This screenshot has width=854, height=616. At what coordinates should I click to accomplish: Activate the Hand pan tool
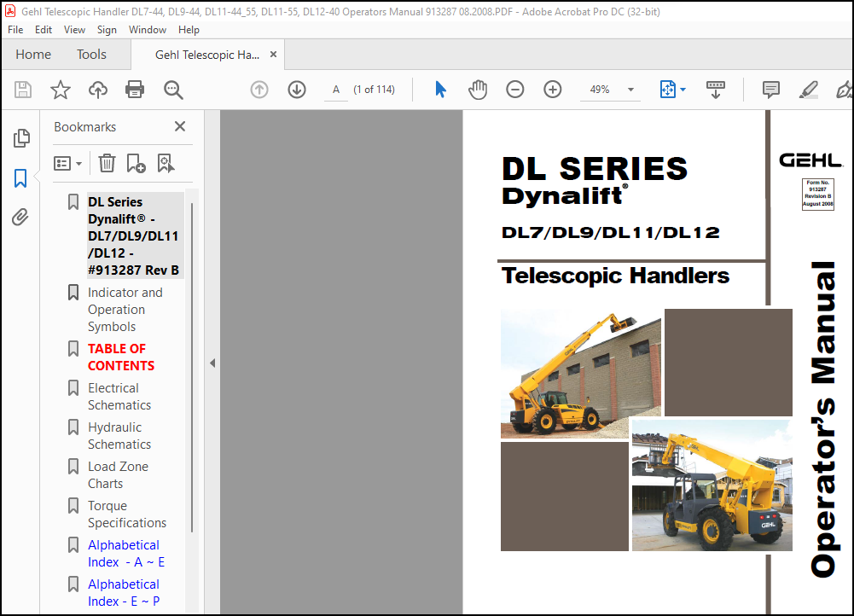pyautogui.click(x=478, y=90)
